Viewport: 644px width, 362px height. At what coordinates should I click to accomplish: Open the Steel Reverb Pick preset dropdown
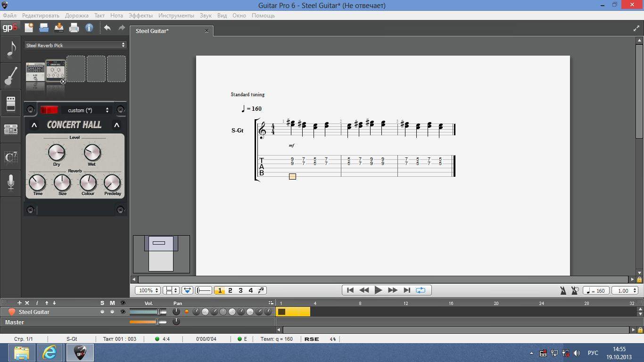[x=75, y=45]
